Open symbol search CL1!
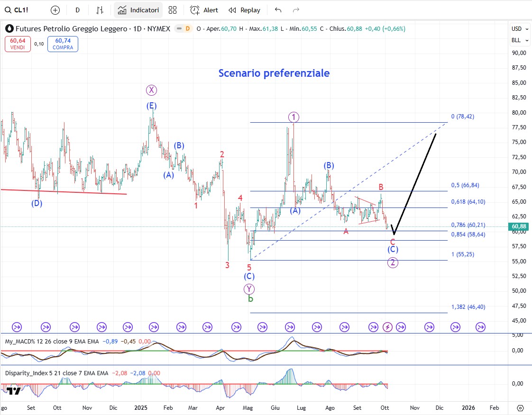Screen dimensions: 532x415 (x=17, y=10)
